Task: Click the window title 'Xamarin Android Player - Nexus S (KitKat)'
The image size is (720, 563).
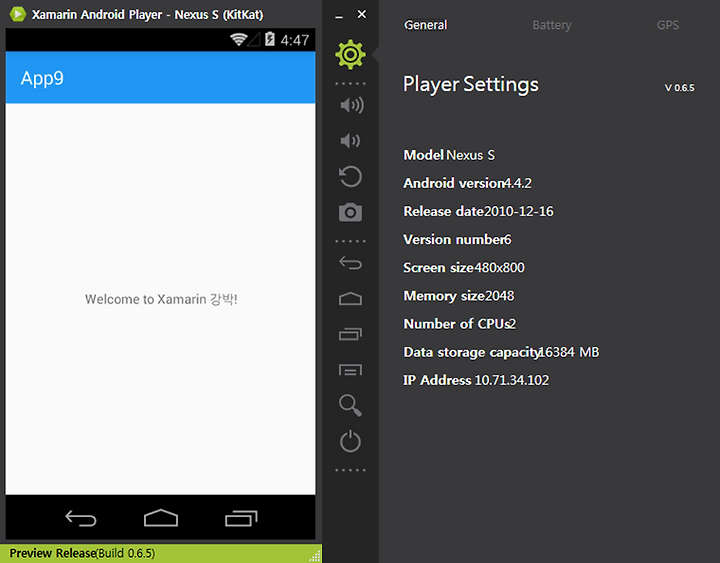Action: point(147,15)
